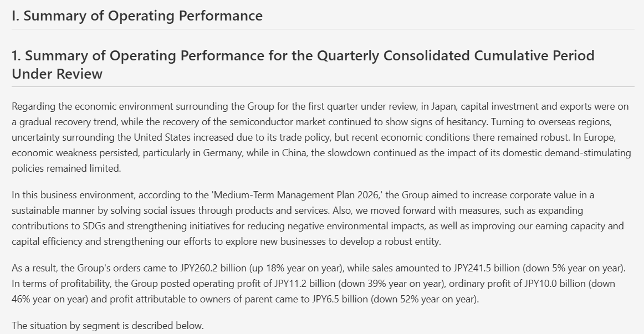The height and width of the screenshot is (334, 644).
Task: Click the 'Under Review' heading line
Action: click(x=57, y=74)
